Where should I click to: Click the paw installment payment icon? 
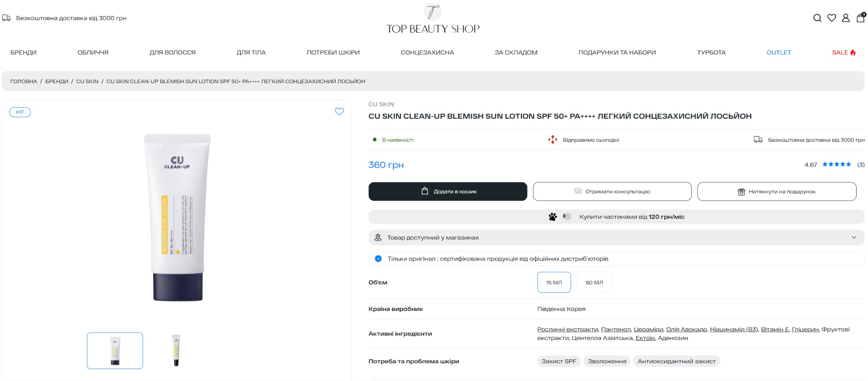click(553, 217)
